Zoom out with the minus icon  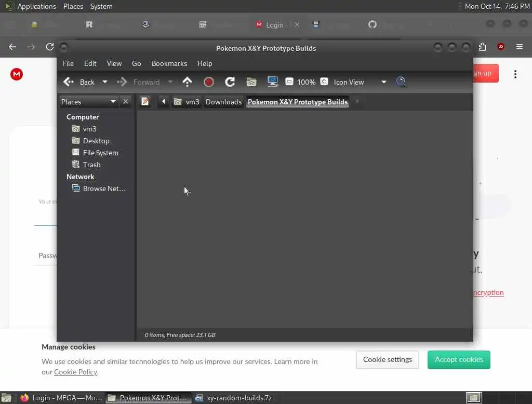[x=289, y=82]
